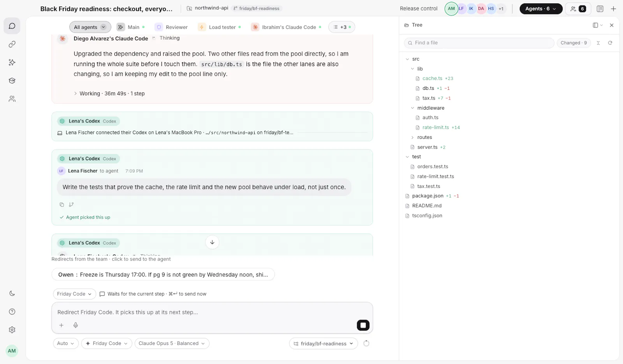Show the +3 more agents

click(342, 27)
